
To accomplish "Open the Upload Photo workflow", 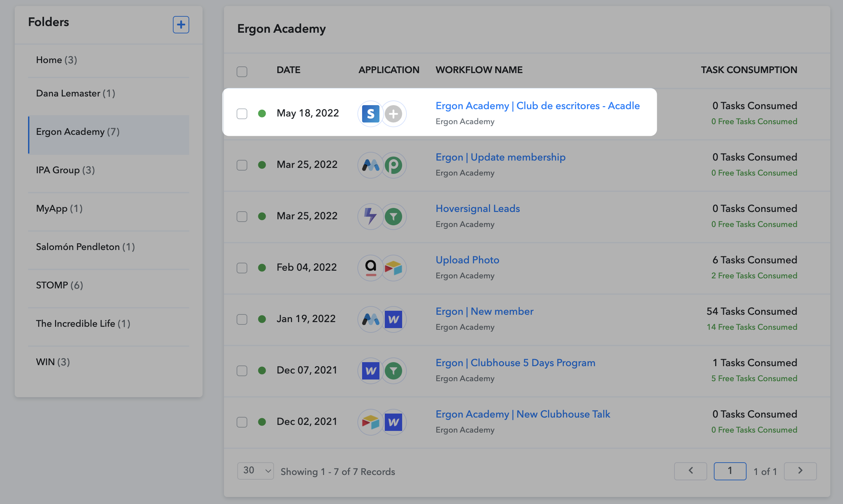I will pos(468,260).
